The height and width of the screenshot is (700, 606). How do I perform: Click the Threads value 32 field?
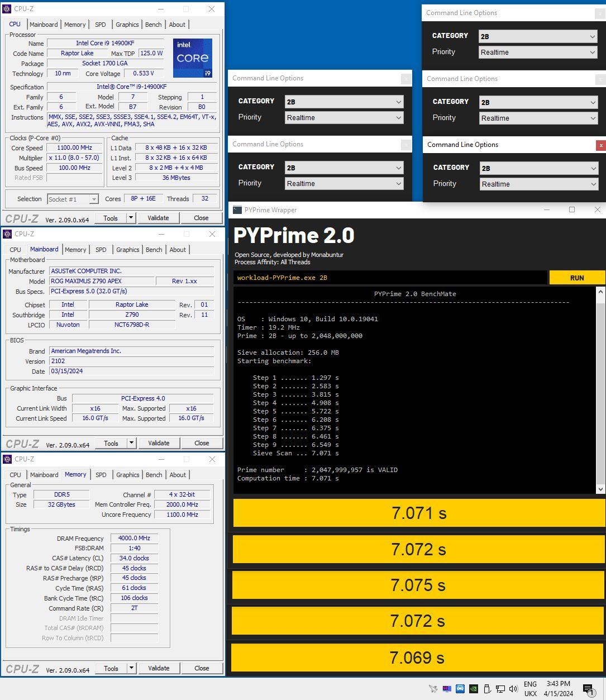coord(205,198)
